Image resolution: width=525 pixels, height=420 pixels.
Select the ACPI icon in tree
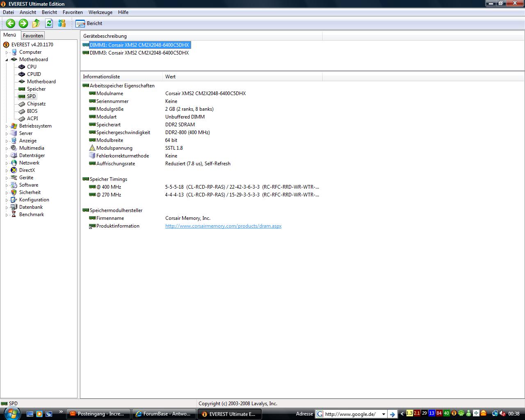coord(22,119)
